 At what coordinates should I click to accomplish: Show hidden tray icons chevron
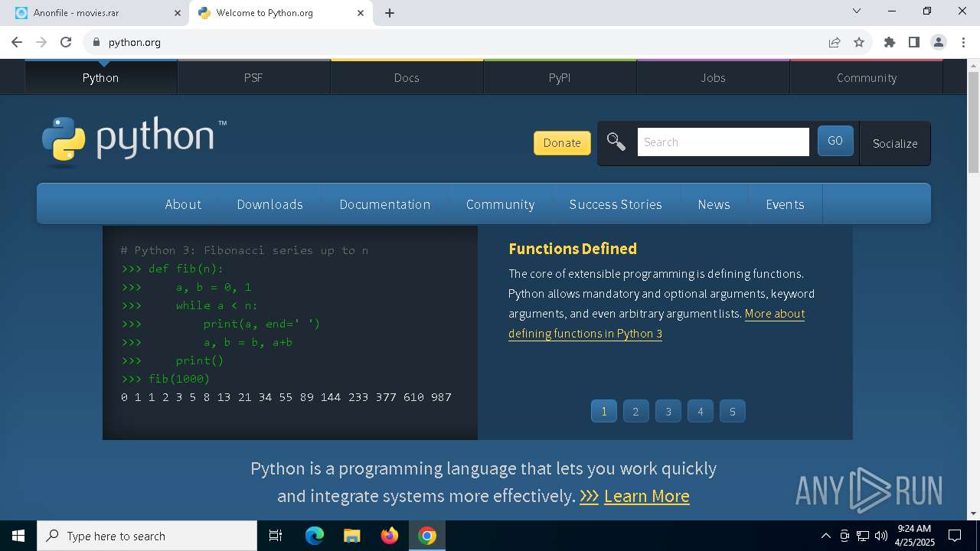[x=825, y=536]
